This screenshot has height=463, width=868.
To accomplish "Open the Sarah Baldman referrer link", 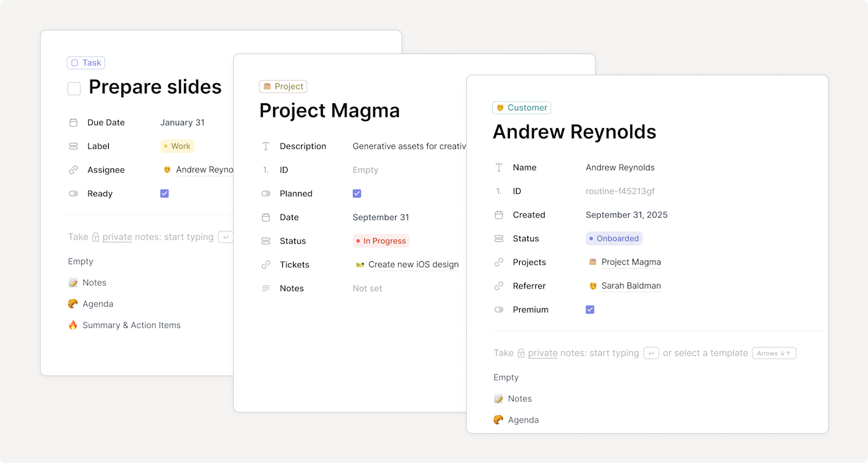I will point(625,286).
